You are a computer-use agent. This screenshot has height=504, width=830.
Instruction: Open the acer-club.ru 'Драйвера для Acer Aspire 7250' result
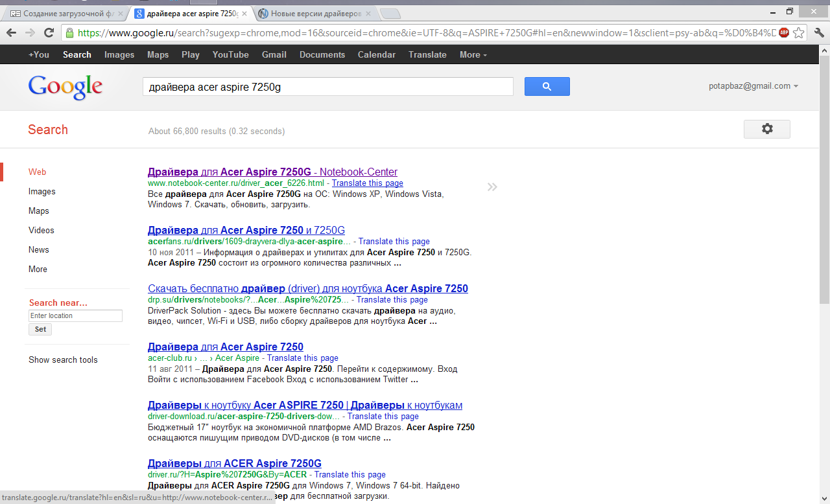click(226, 347)
